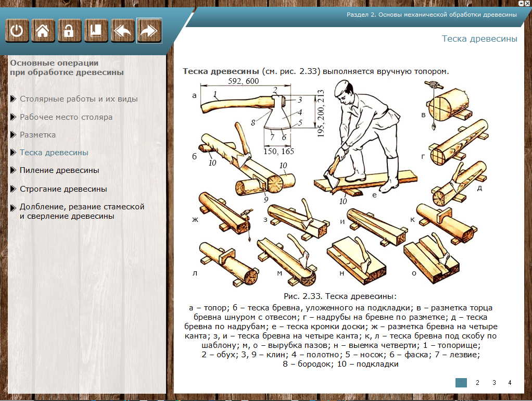Select the Теска древесины topic

[54, 153]
